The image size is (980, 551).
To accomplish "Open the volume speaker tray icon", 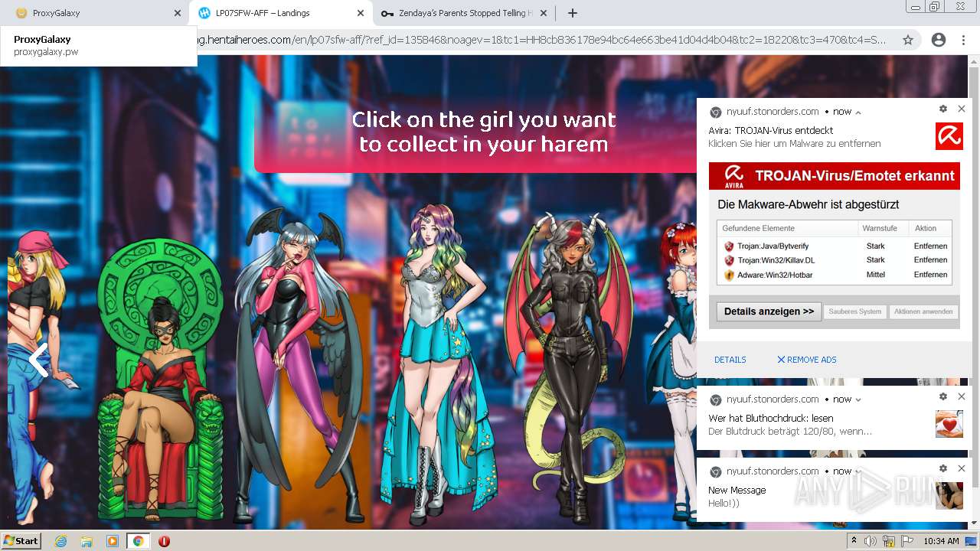I will (871, 540).
